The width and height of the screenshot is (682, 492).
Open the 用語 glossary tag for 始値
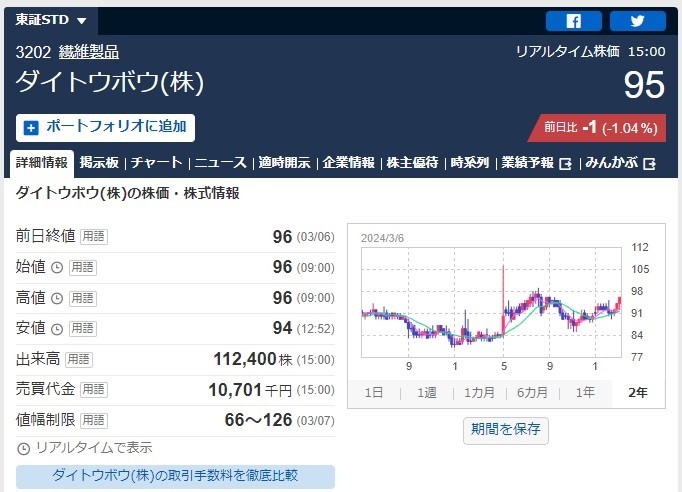coord(83,268)
